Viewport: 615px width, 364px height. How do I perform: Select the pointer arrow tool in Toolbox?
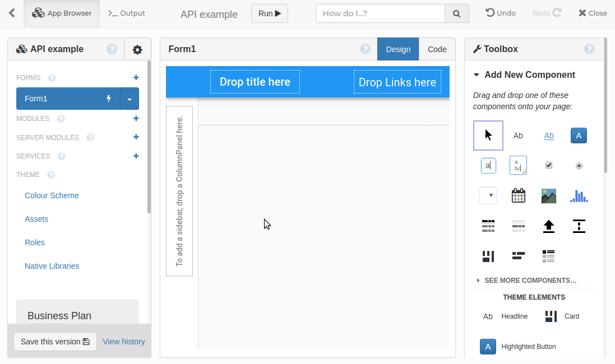click(488, 136)
